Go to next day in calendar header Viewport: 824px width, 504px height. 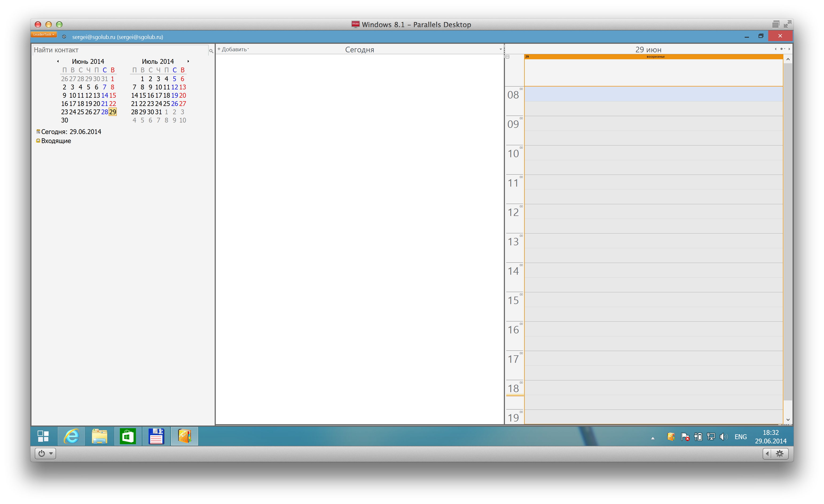(x=789, y=49)
